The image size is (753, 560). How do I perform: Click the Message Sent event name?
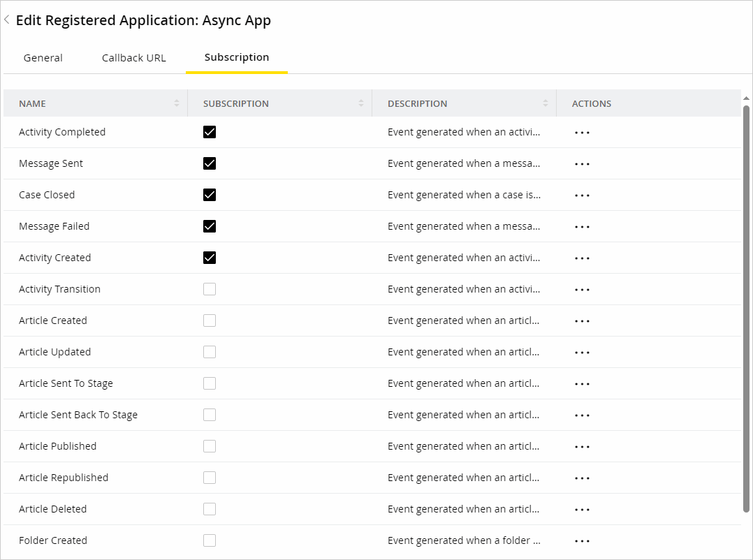pos(51,163)
